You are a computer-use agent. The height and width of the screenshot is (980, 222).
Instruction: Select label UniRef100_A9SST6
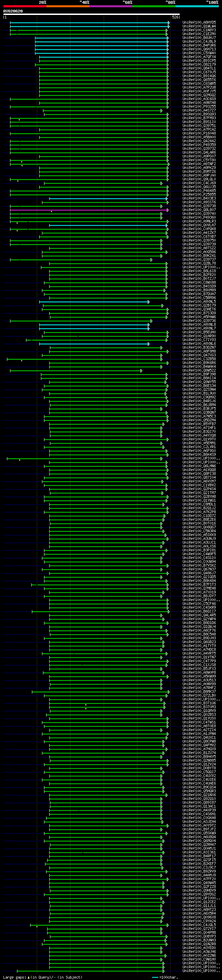(199, 202)
